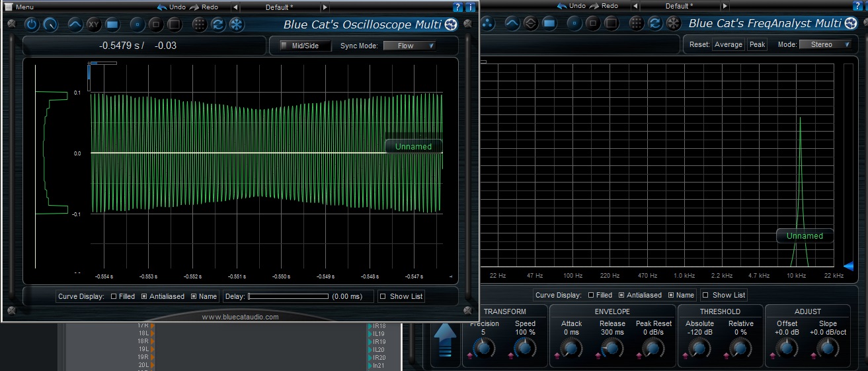The height and width of the screenshot is (371, 868).
Task: Enable Show List in FreqAnalyst
Action: (705, 295)
